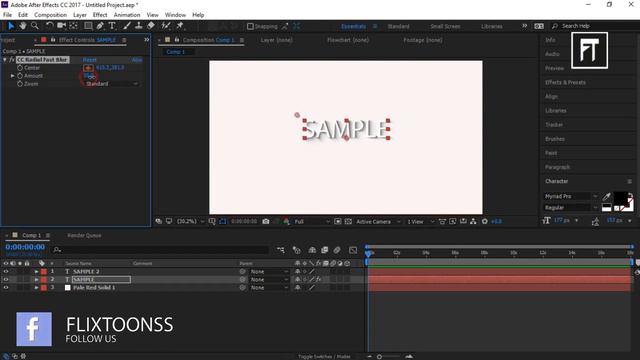640x360 pixels.
Task: Open the Zoom type Standard dropdown
Action: (x=111, y=84)
